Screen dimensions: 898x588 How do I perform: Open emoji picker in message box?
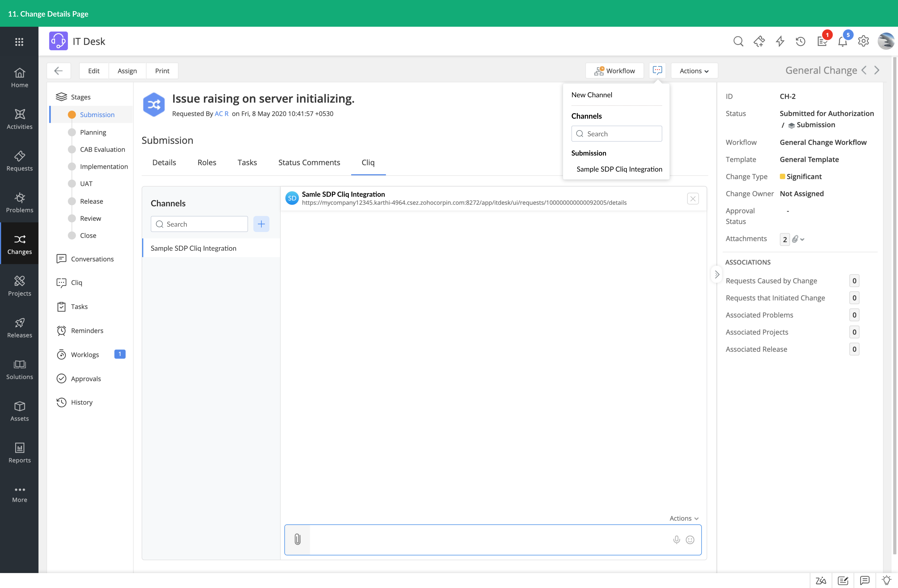[x=690, y=540]
